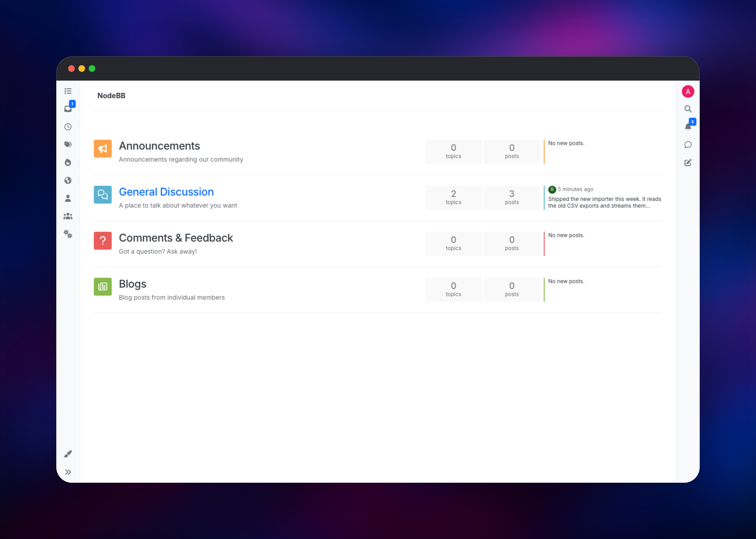Image resolution: width=756 pixels, height=539 pixels.
Task: Click General Discussion '3 posts' count
Action: 512,197
